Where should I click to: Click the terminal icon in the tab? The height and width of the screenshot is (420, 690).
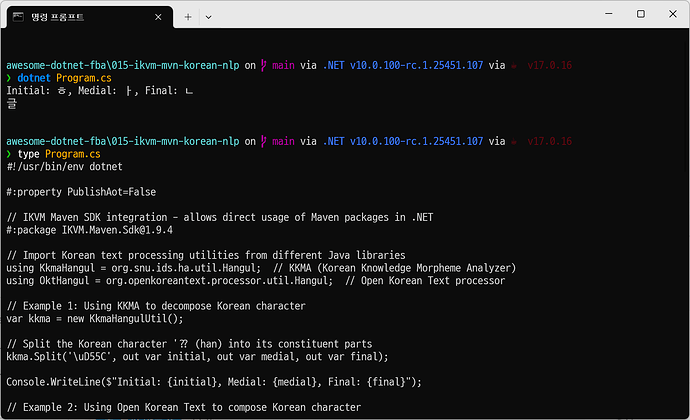pyautogui.click(x=18, y=17)
